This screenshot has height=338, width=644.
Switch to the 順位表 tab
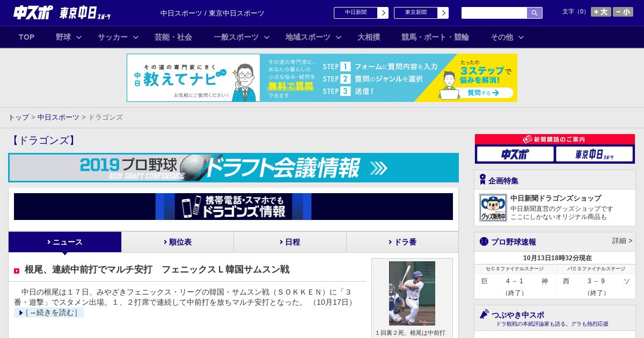pyautogui.click(x=178, y=242)
